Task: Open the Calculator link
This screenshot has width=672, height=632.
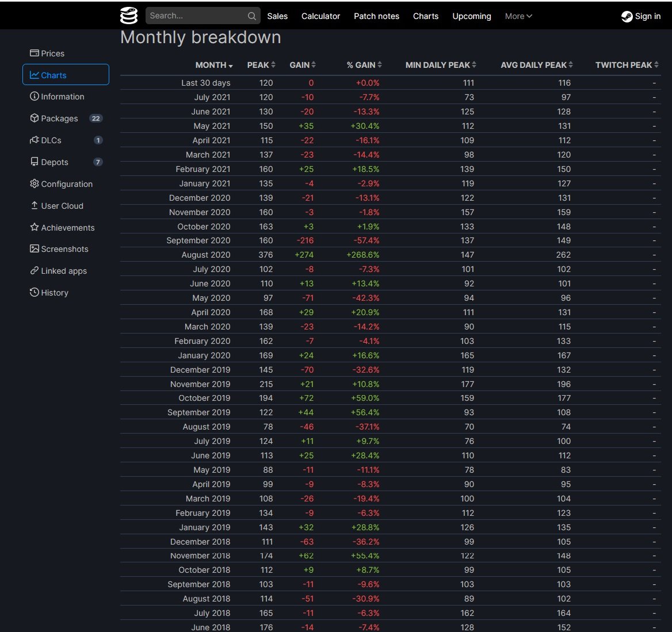Action: [x=320, y=16]
